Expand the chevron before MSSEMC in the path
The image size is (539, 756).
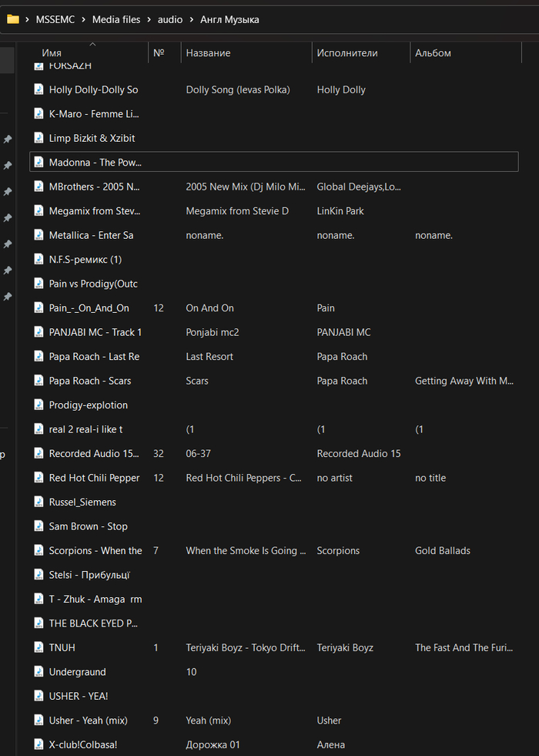[27, 20]
